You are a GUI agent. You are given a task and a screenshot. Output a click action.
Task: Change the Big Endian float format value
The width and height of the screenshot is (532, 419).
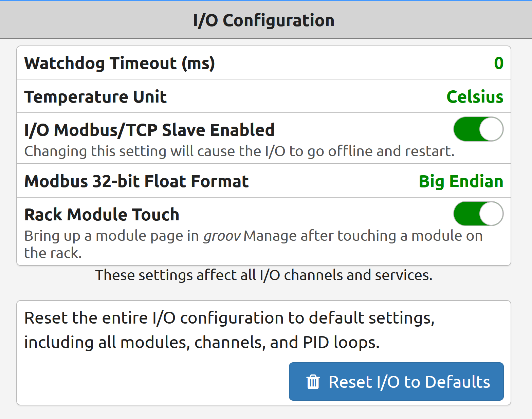[461, 181]
